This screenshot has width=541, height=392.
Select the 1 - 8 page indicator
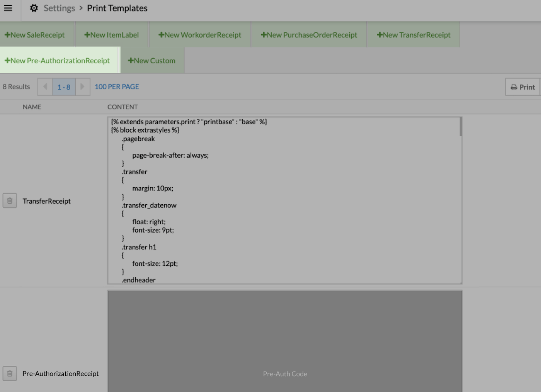63,87
